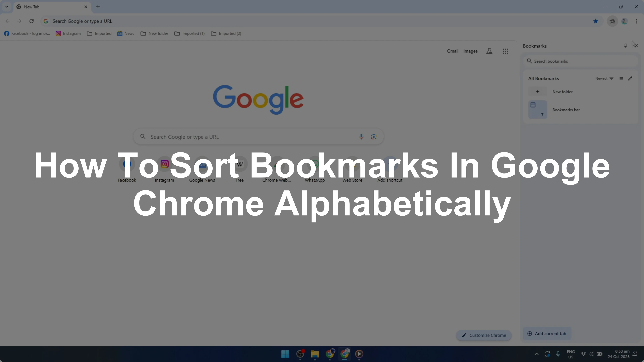Viewport: 644px width, 362px height.
Task: Open the Chrome three-dot menu
Action: [636, 21]
